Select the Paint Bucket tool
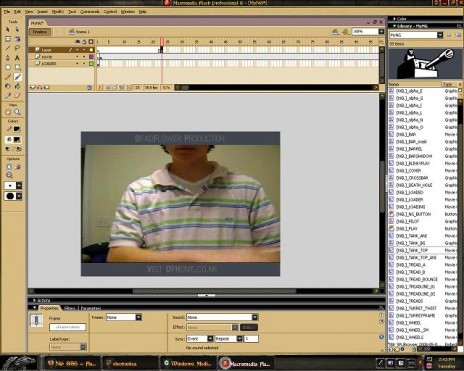 click(17, 86)
